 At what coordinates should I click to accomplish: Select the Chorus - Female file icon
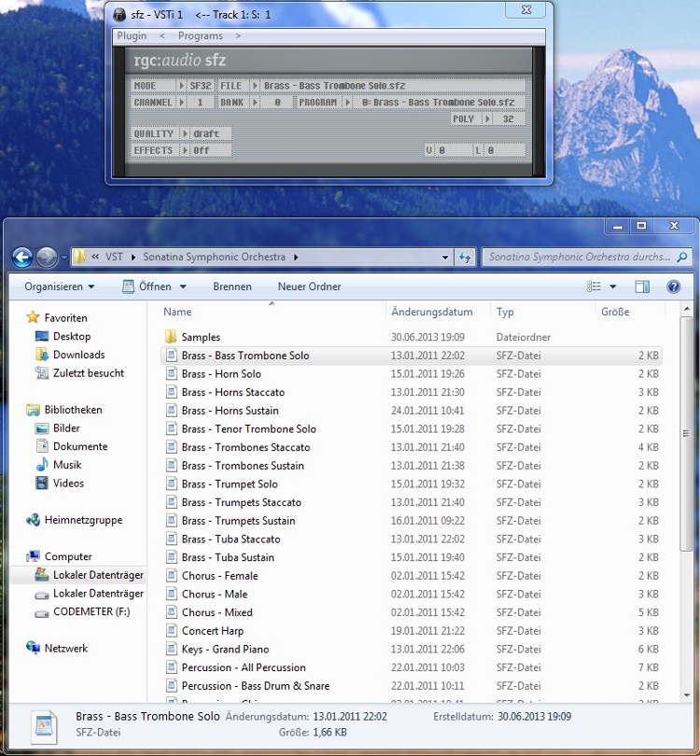point(171,575)
